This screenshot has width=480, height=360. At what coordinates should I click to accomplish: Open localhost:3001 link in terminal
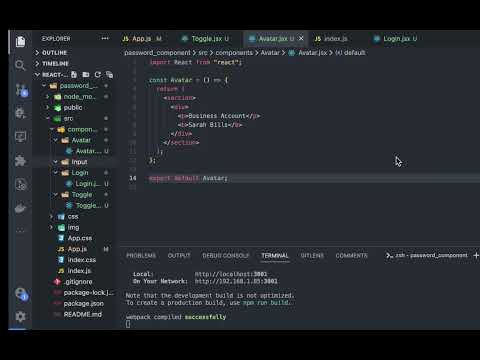231,274
